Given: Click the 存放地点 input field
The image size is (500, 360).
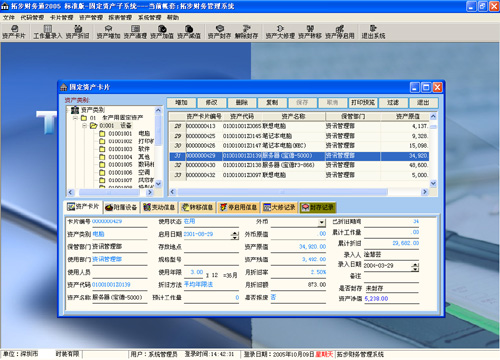Looking at the screenshot, I should [211, 247].
